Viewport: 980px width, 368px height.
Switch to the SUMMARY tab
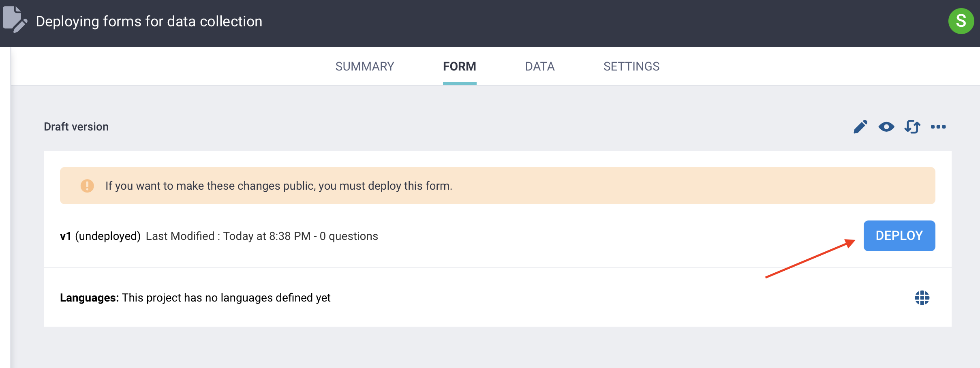[x=364, y=66]
